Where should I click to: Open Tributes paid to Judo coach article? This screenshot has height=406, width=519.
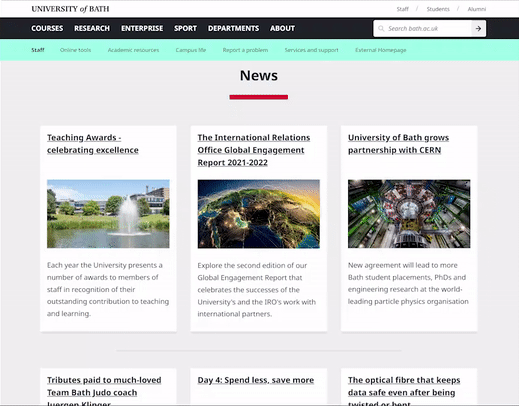pyautogui.click(x=104, y=392)
